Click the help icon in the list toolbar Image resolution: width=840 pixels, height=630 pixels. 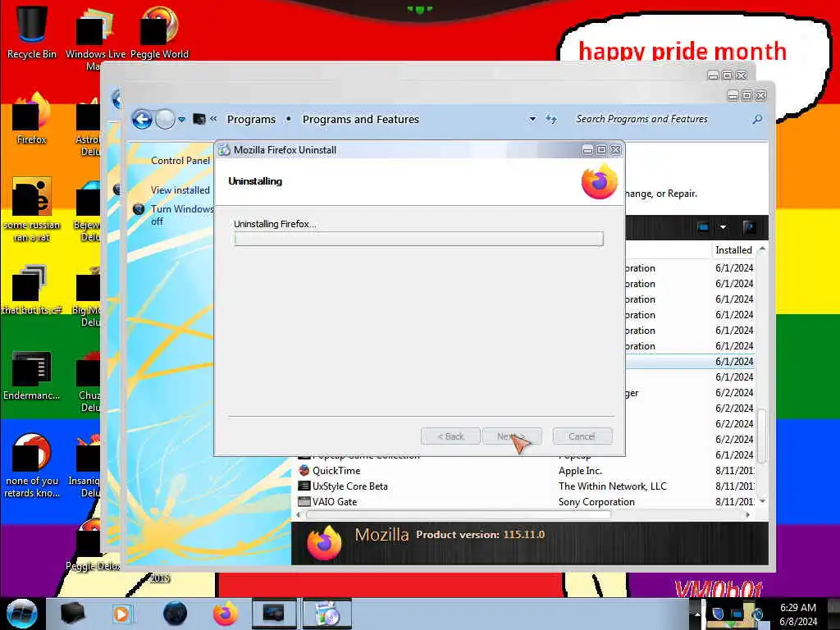[749, 227]
